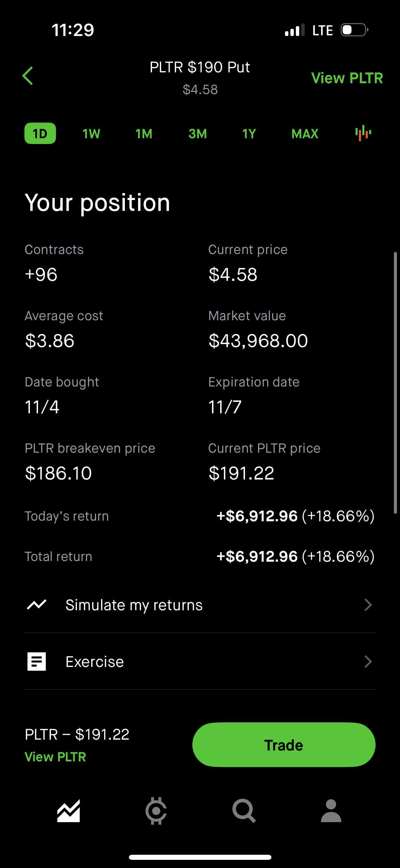Image resolution: width=400 pixels, height=868 pixels.
Task: Tap the Exercise document icon
Action: [37, 662]
